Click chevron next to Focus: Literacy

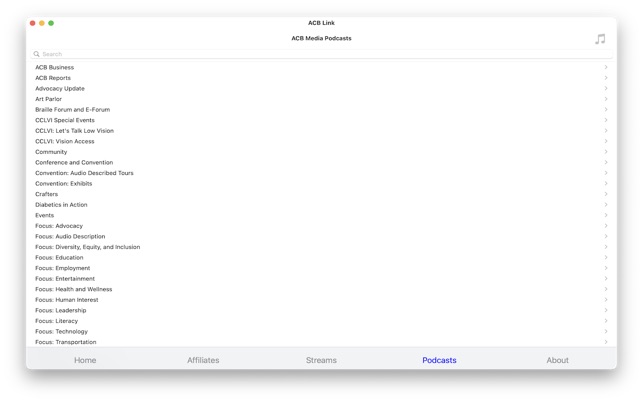click(606, 321)
